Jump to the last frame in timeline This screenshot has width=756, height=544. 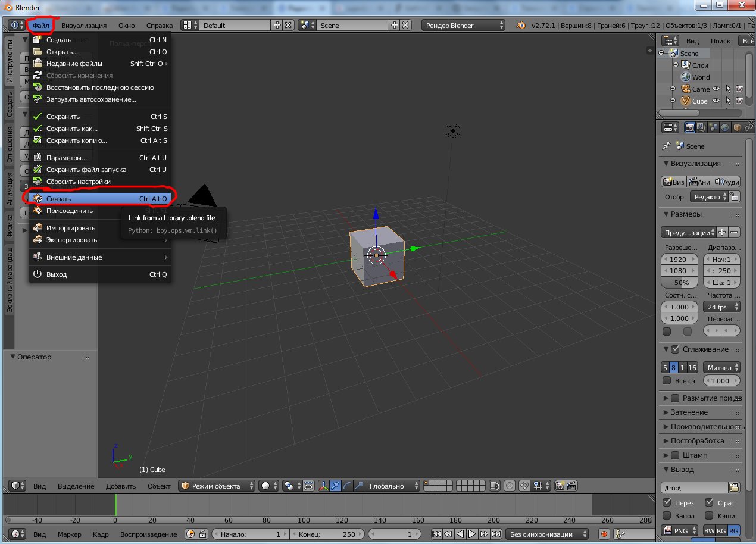tap(496, 534)
